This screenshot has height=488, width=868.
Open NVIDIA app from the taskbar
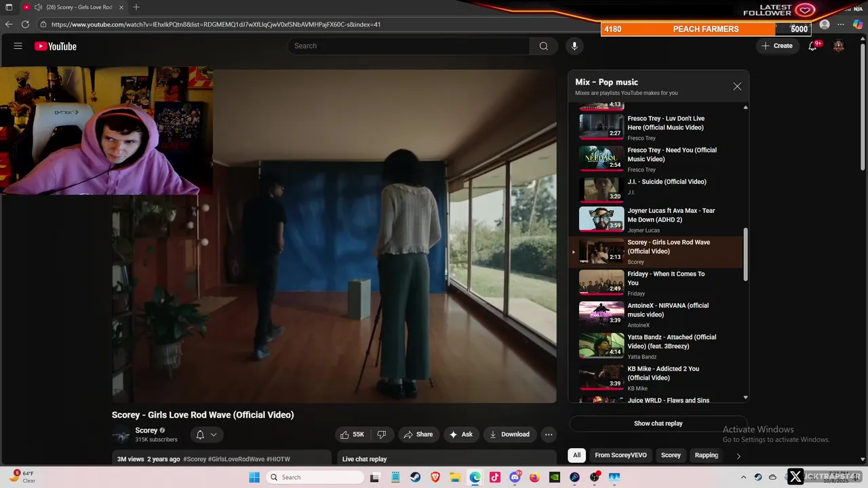click(555, 477)
